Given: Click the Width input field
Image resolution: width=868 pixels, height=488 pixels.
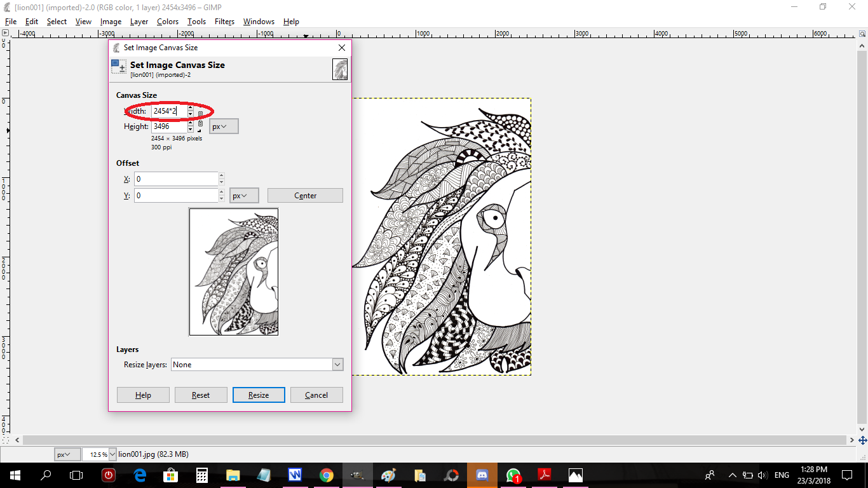Looking at the screenshot, I should (x=169, y=111).
